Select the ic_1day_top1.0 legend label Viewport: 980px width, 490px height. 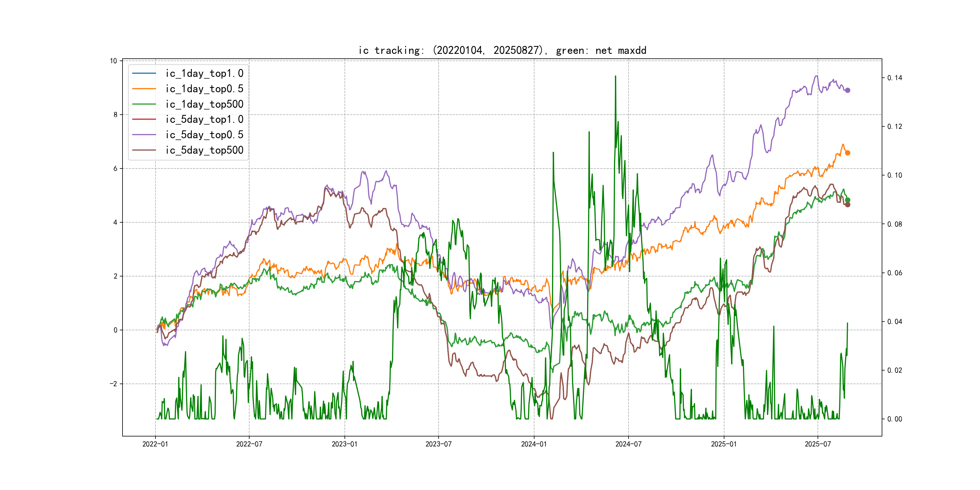point(204,73)
